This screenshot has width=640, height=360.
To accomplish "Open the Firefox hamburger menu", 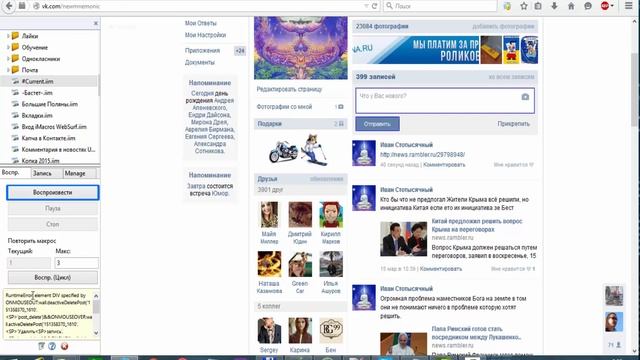I will point(629,6).
